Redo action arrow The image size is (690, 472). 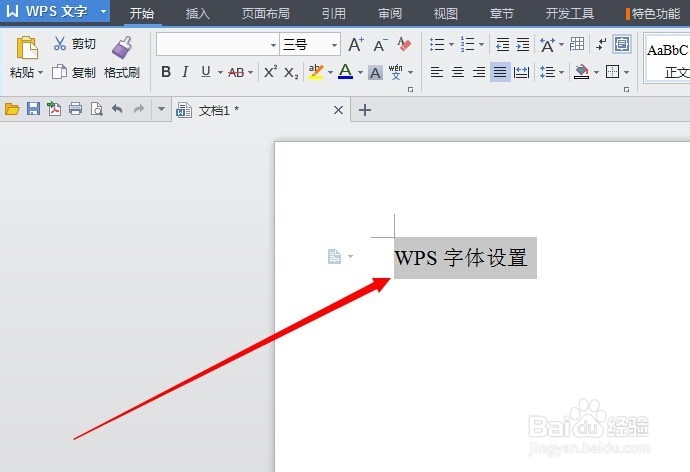[x=139, y=109]
